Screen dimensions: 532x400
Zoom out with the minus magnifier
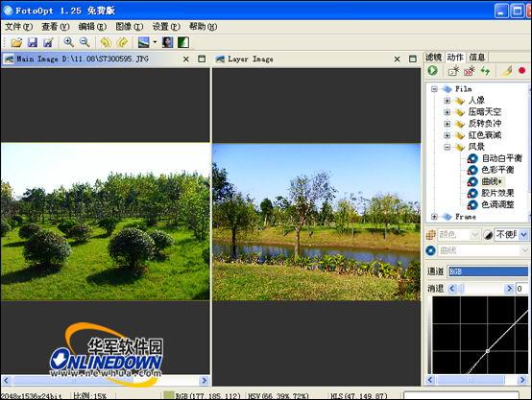point(85,42)
